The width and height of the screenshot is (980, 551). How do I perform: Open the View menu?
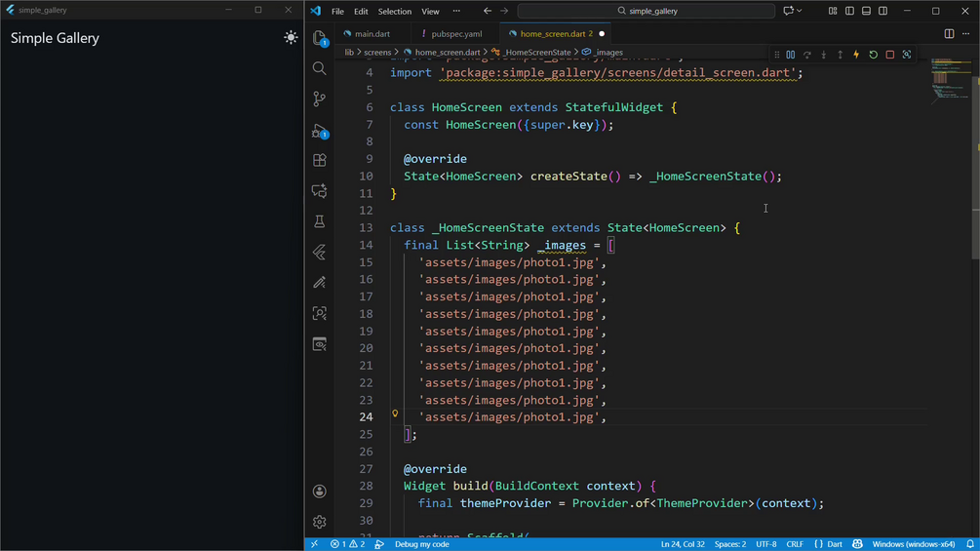[430, 12]
